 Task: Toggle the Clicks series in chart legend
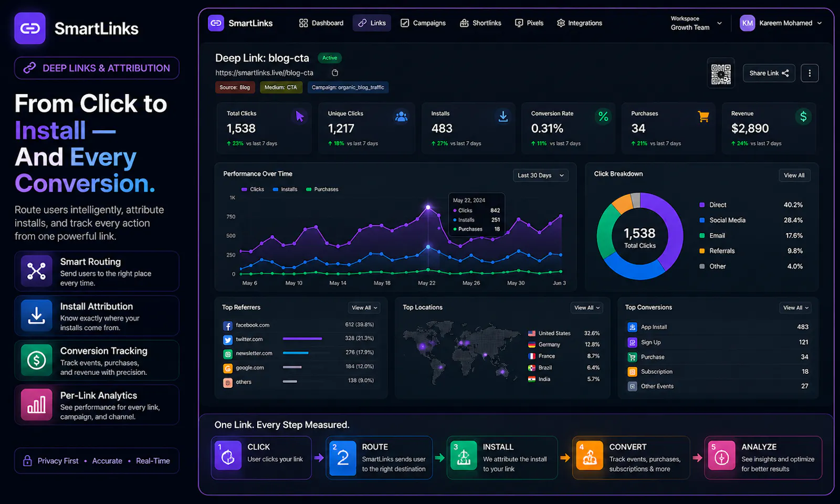coord(253,190)
